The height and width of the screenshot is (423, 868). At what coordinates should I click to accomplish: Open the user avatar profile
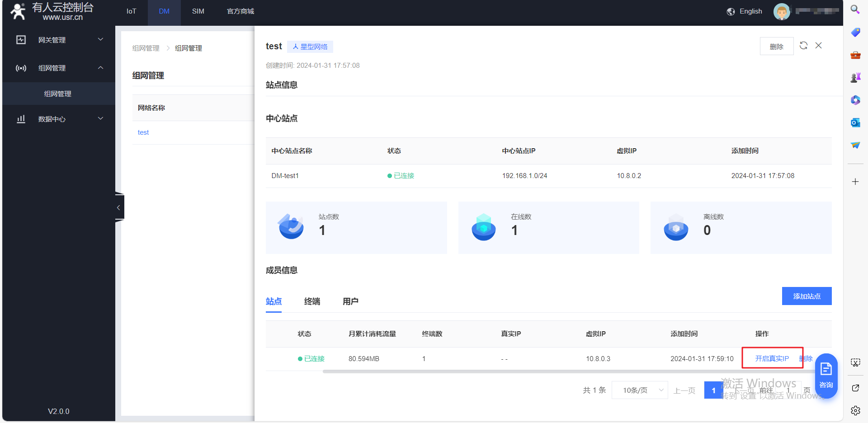click(782, 12)
